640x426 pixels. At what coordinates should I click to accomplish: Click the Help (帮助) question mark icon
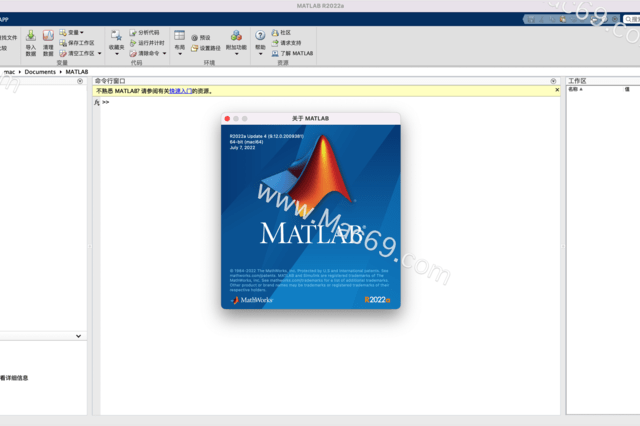[x=260, y=36]
